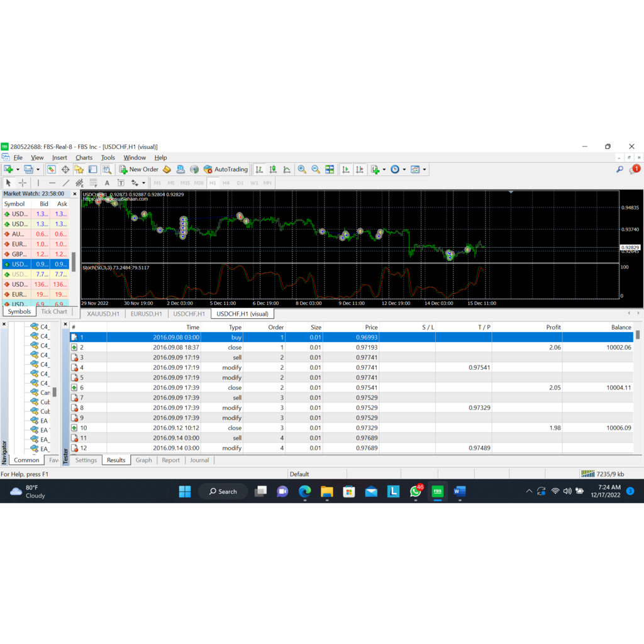Viewport: 644px width, 644px height.
Task: Zoom out on the chart
Action: pos(316,169)
